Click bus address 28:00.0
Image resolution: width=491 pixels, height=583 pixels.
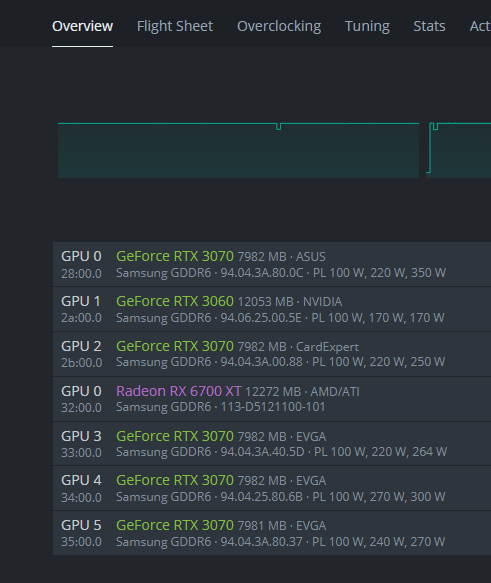click(81, 274)
